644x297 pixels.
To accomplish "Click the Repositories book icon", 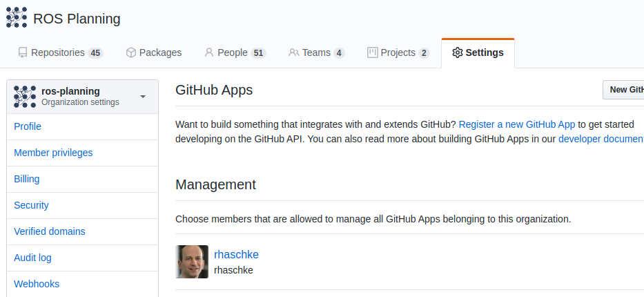I will 23,52.
